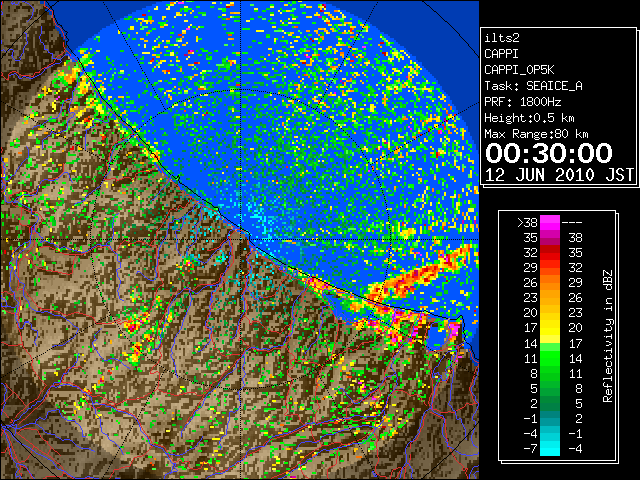Click the "Height:0.5 km" text
This screenshot has height=480, width=640.
pyautogui.click(x=529, y=118)
